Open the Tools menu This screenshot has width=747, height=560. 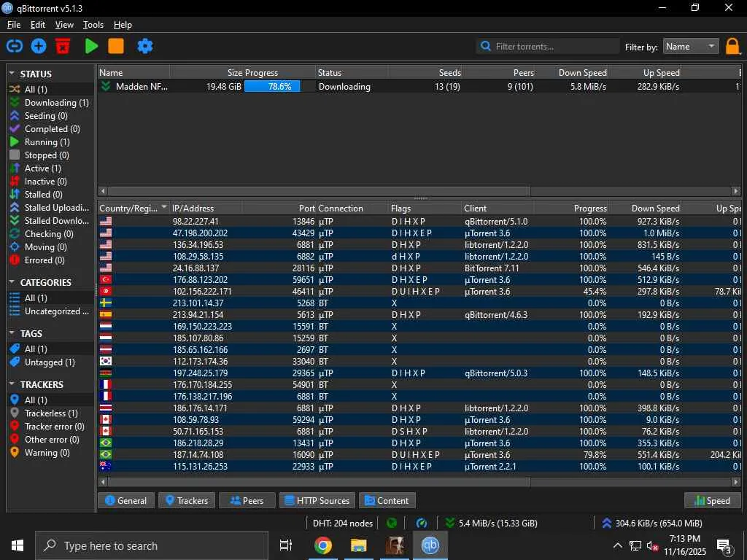[93, 25]
